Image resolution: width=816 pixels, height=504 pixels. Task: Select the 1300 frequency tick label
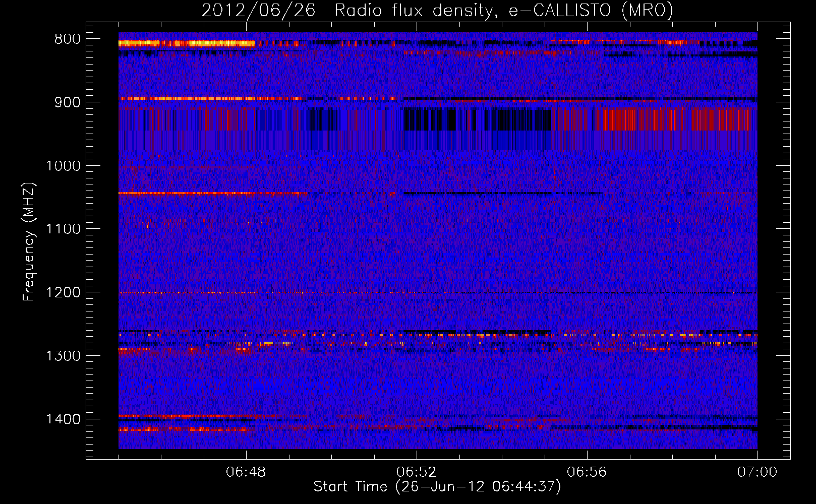[64, 356]
